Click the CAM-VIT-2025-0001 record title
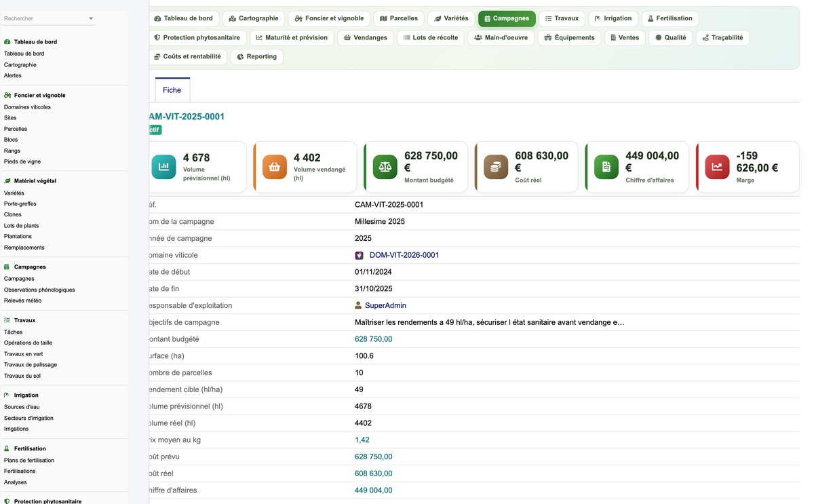 point(187,117)
